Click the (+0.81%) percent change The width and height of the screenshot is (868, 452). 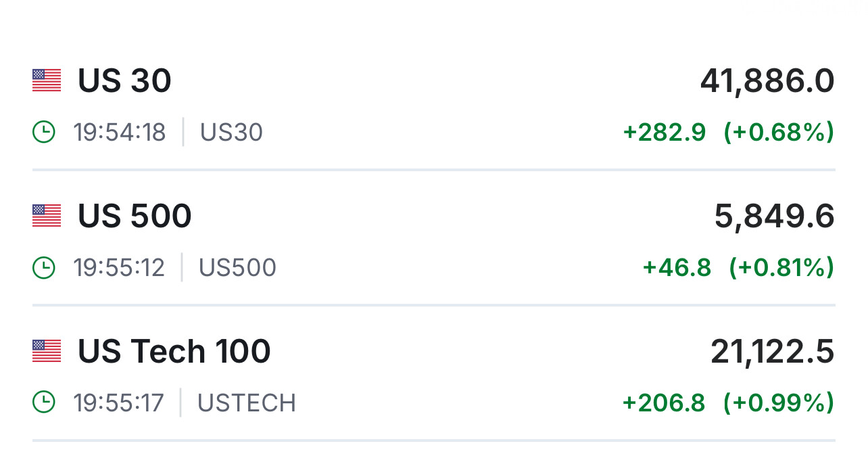tap(781, 268)
